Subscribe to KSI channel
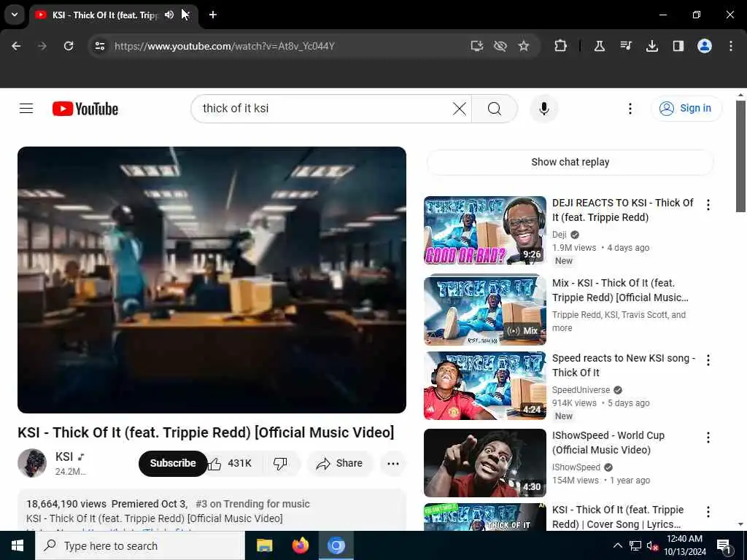Viewport: 747px width, 560px height. 173,463
